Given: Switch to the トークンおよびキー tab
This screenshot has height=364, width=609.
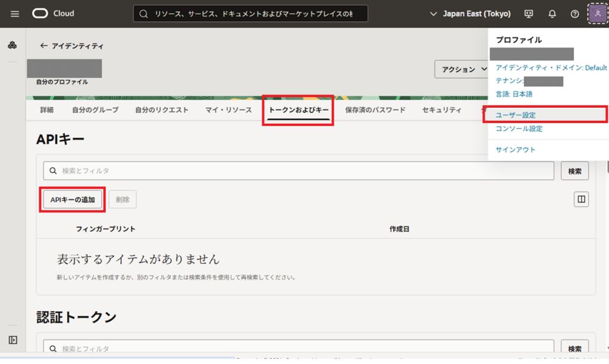Looking at the screenshot, I should click(x=299, y=110).
